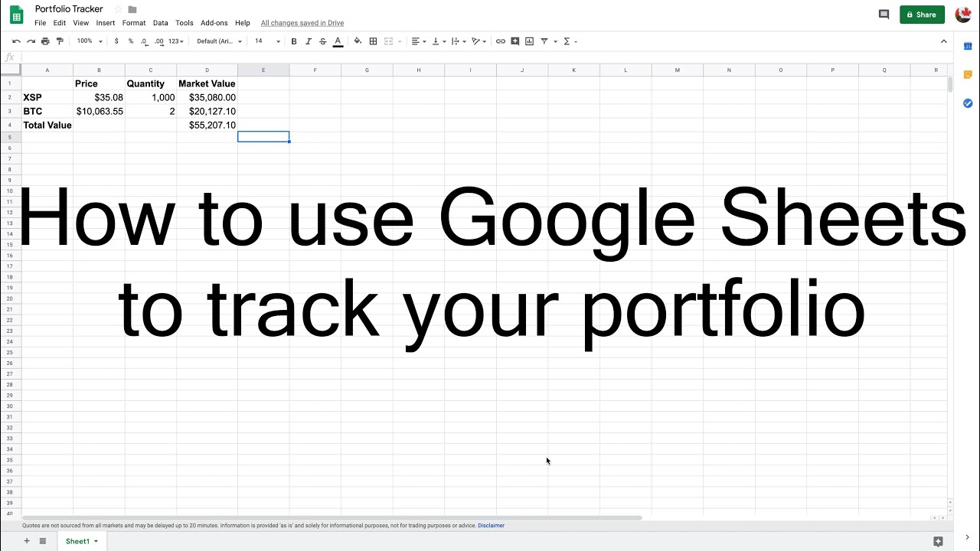Toggle strikethrough formatting

tap(322, 41)
